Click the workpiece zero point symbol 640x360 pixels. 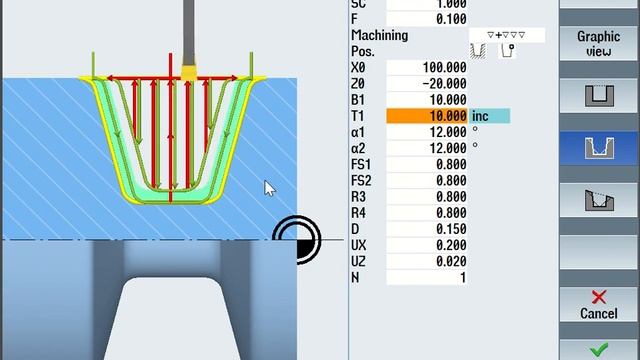[x=297, y=240]
